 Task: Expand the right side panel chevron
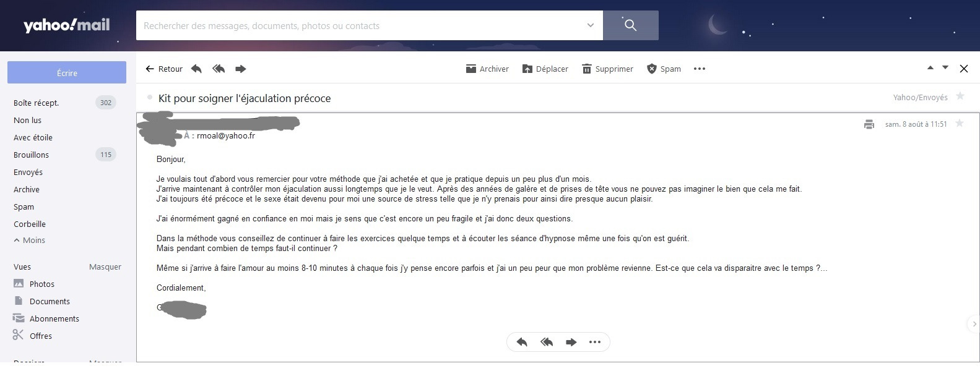coord(974,323)
